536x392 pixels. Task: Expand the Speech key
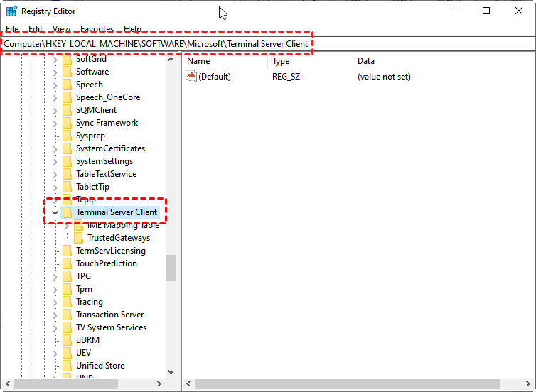[x=55, y=85]
